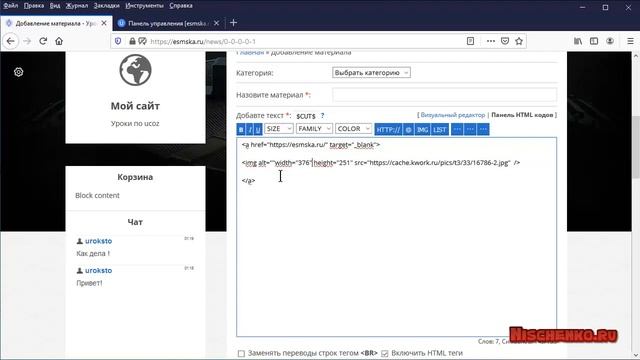The width and height of the screenshot is (640, 360).
Task: Open the Правка menu
Action: pos(33,6)
